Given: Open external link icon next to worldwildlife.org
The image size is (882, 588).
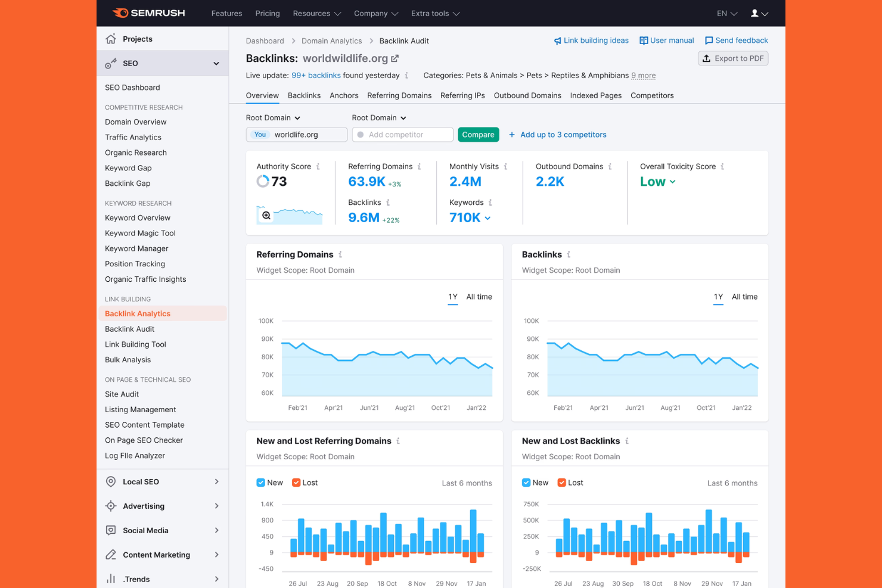Looking at the screenshot, I should pyautogui.click(x=395, y=58).
